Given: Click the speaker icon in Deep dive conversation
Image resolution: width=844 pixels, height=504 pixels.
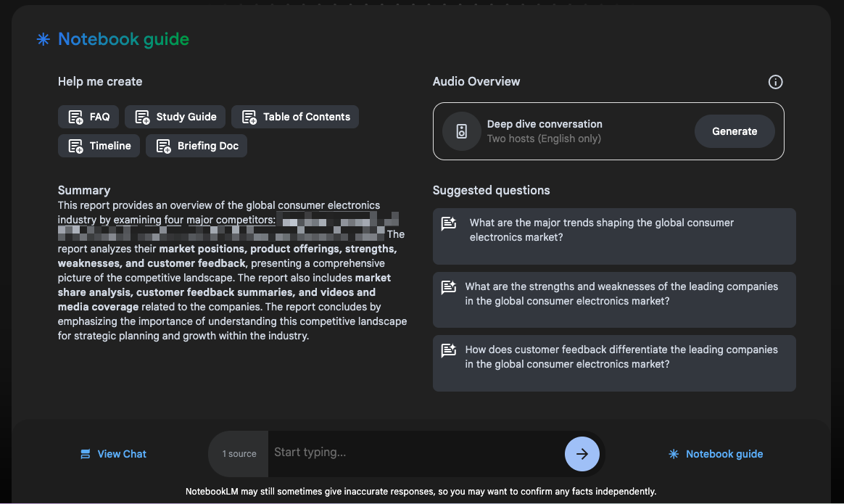Looking at the screenshot, I should (461, 131).
